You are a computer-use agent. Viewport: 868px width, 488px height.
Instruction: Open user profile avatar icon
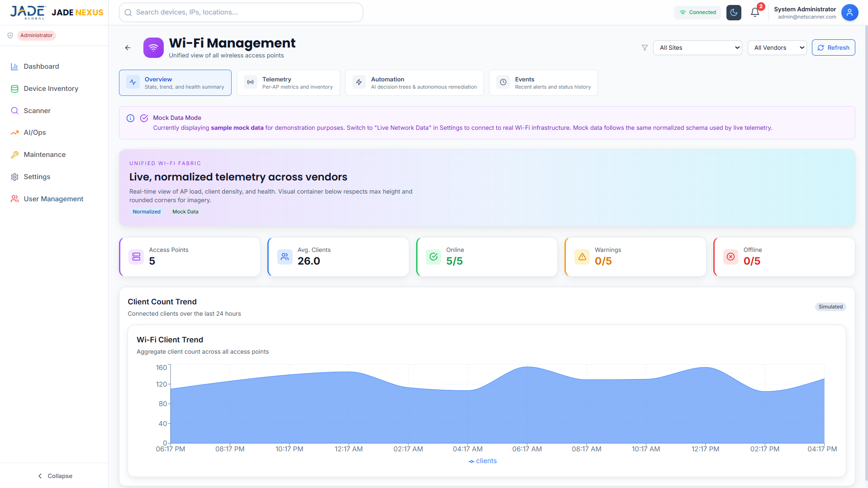(x=849, y=13)
